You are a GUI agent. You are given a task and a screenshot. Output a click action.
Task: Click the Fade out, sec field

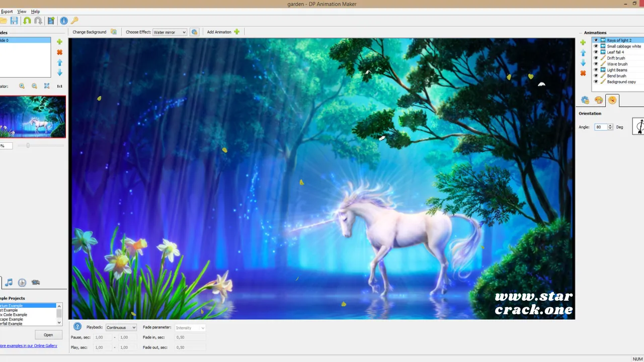190,347
